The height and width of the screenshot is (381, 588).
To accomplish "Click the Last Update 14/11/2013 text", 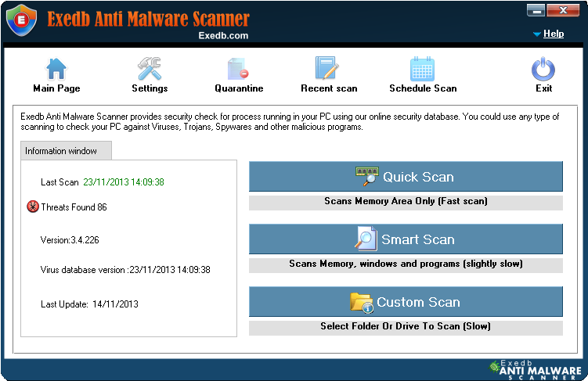I will (x=89, y=304).
